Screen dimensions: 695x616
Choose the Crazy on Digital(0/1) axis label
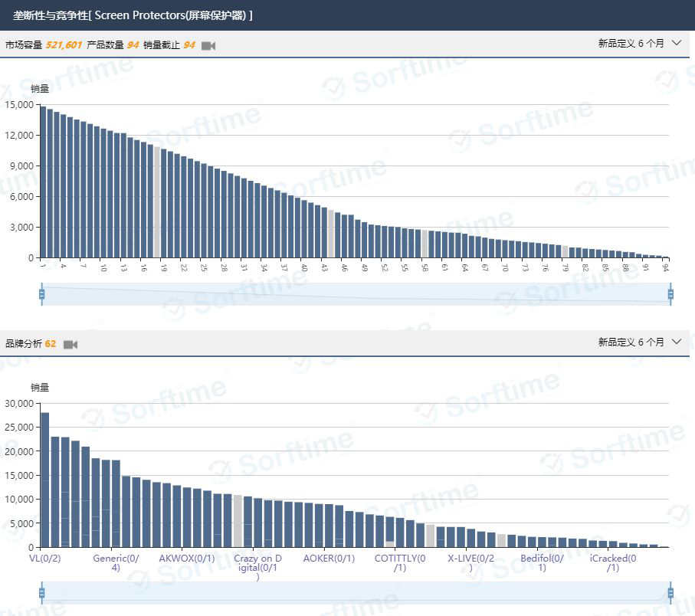click(x=257, y=567)
